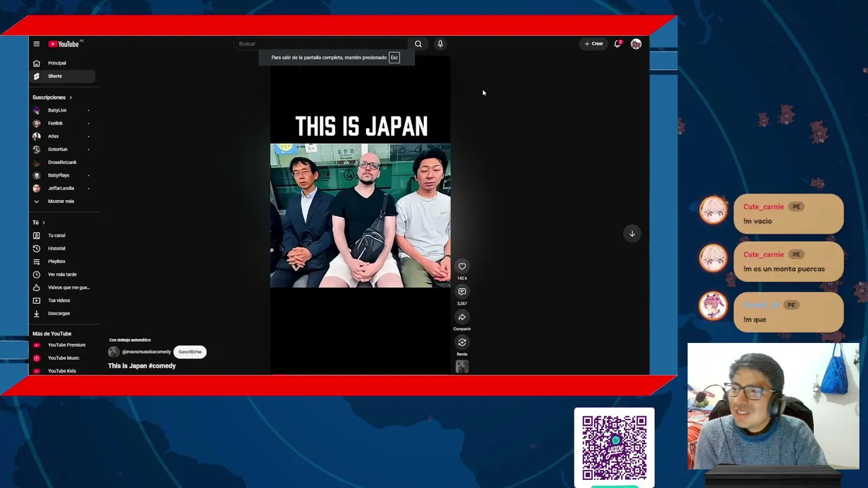This screenshot has width=868, height=488.
Task: Expand Mostrar más subscriptions
Action: tap(62, 201)
